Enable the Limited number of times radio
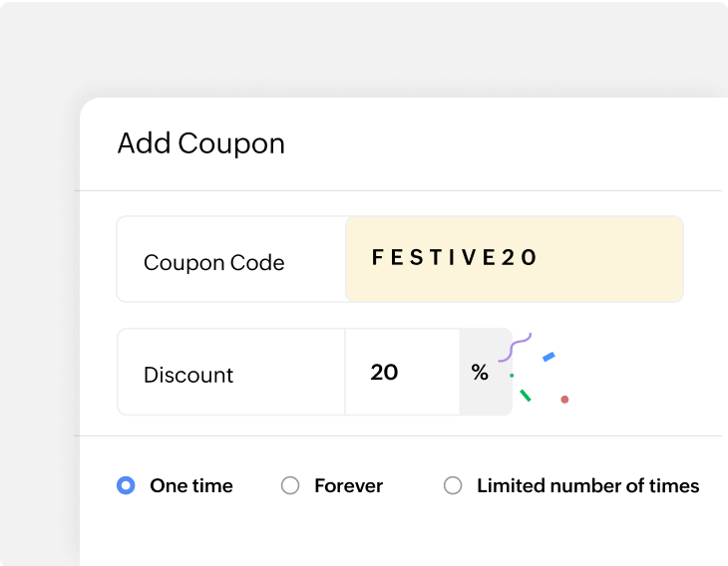The height and width of the screenshot is (566, 728). coord(453,486)
